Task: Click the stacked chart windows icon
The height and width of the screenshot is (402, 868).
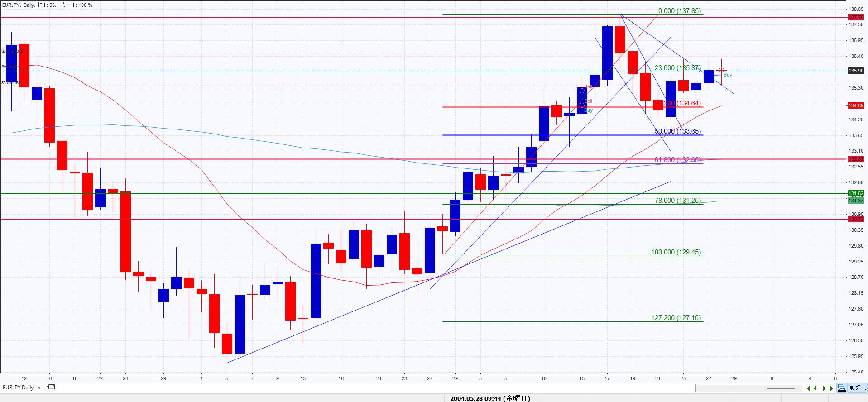Action: tap(841, 388)
